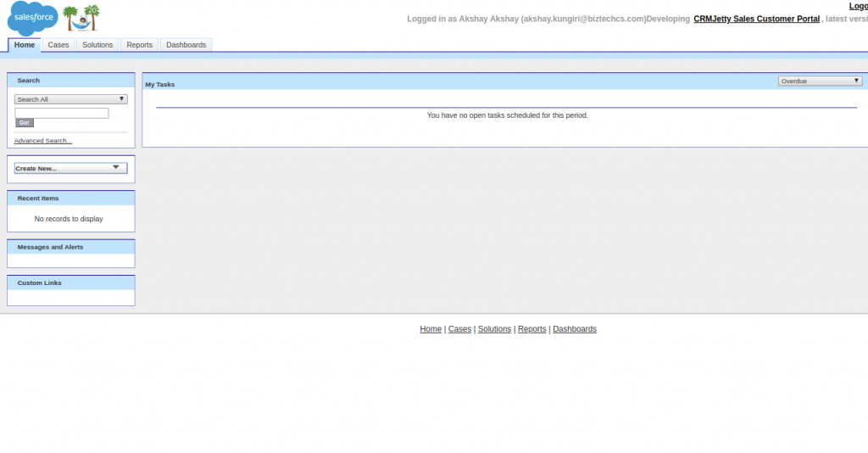Go to the Reports tab
Image resolution: width=868 pixels, height=453 pixels.
tap(139, 45)
